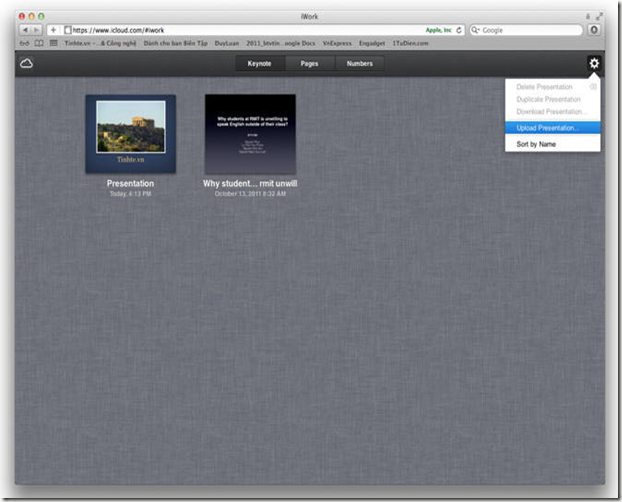622x502 pixels.
Task: Choose Download Presentation menu entry
Action: (553, 112)
